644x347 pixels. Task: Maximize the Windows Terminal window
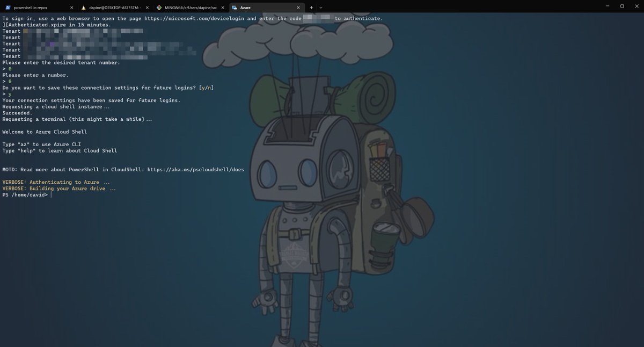(x=622, y=6)
